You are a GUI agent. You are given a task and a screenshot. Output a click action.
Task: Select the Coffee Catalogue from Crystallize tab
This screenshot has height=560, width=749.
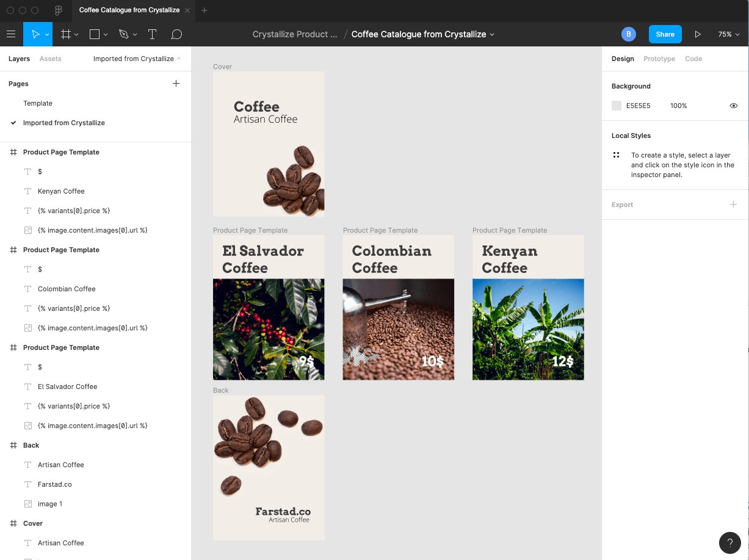tap(129, 10)
